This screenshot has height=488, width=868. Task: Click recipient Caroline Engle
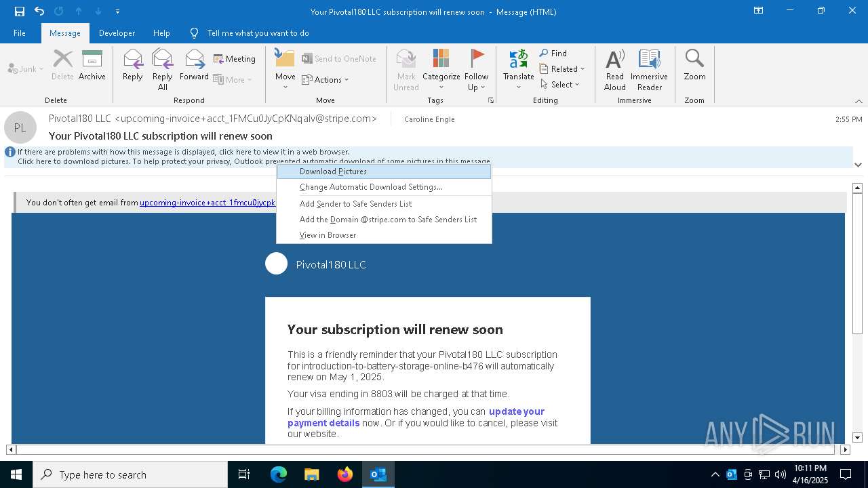tap(429, 119)
